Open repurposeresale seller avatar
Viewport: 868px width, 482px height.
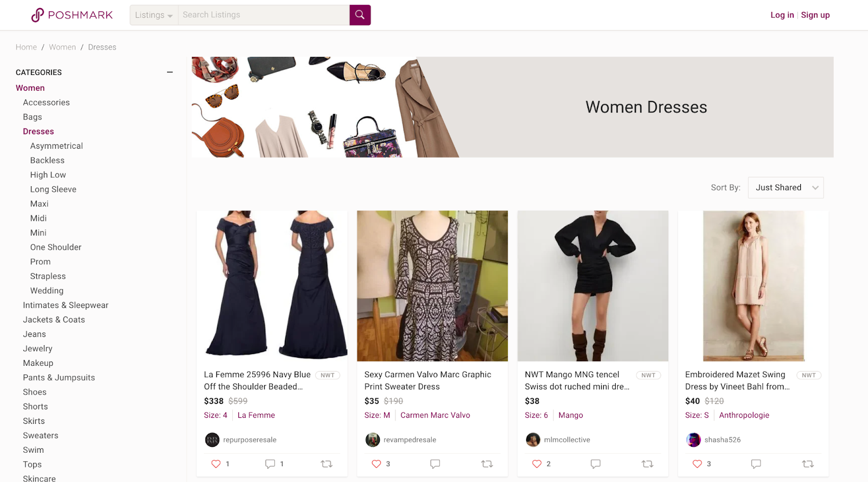tap(212, 440)
